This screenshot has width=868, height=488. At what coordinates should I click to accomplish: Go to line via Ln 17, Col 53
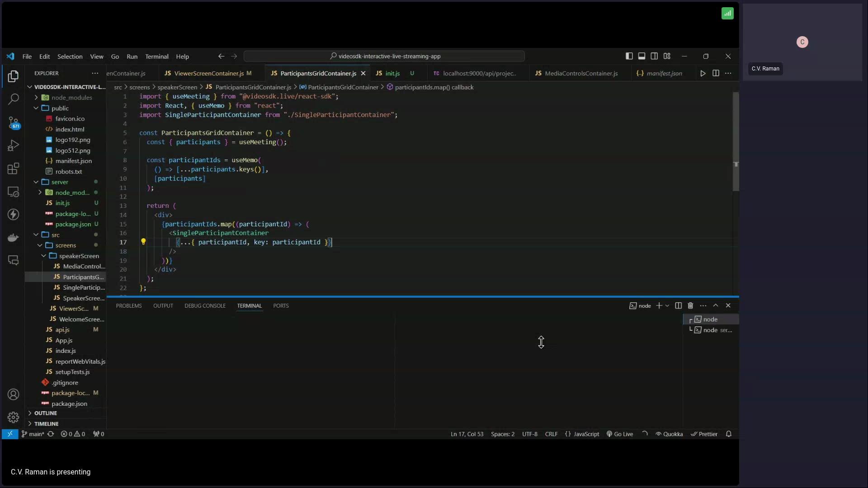pyautogui.click(x=467, y=434)
